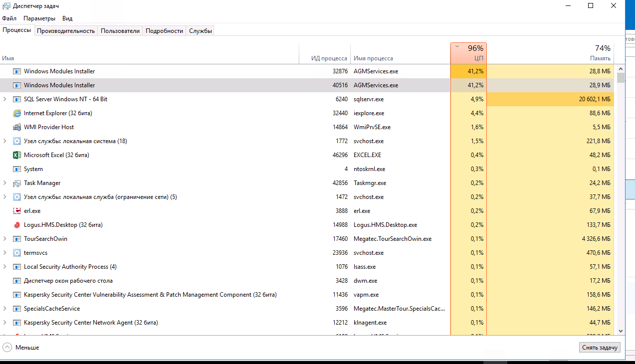Click the scrollbar up arrow
This screenshot has width=635, height=364.
click(x=621, y=68)
